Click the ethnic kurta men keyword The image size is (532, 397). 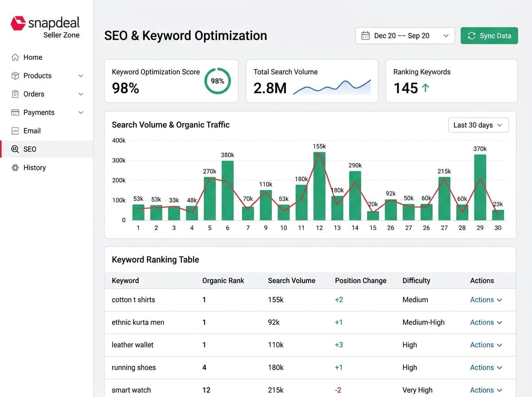[x=138, y=323]
